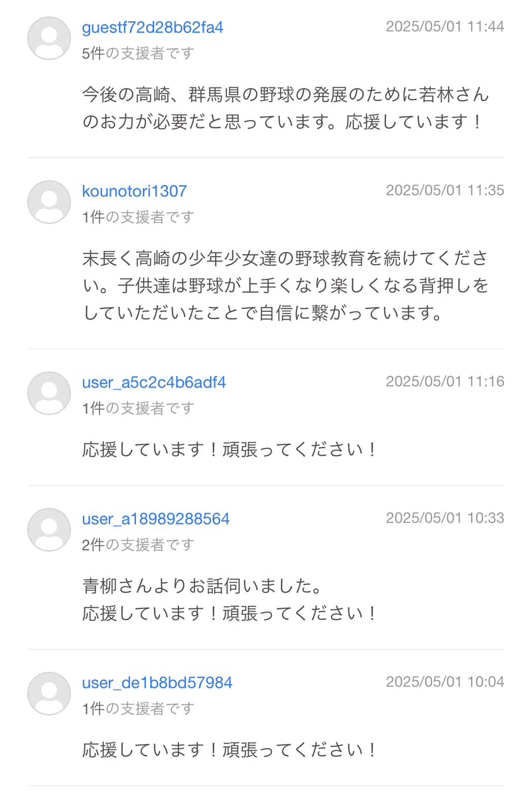Open the guestf72d28b62fa4 profile link
532x796 pixels.
[x=153, y=27]
